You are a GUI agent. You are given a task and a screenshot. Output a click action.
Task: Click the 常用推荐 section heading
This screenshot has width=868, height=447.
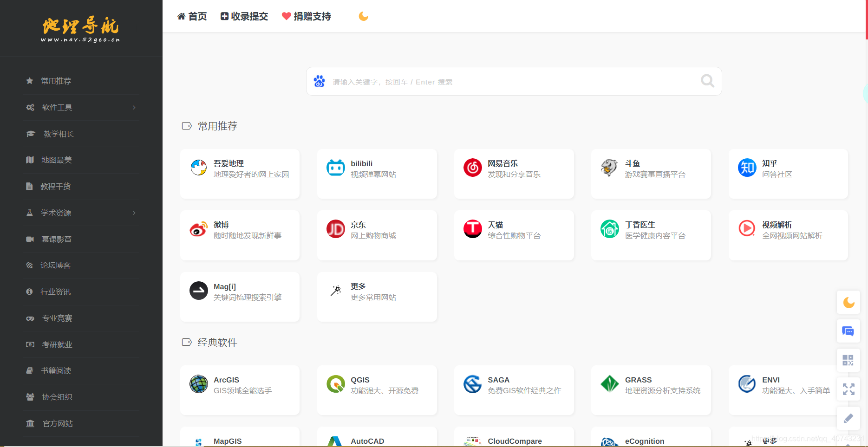tap(217, 126)
